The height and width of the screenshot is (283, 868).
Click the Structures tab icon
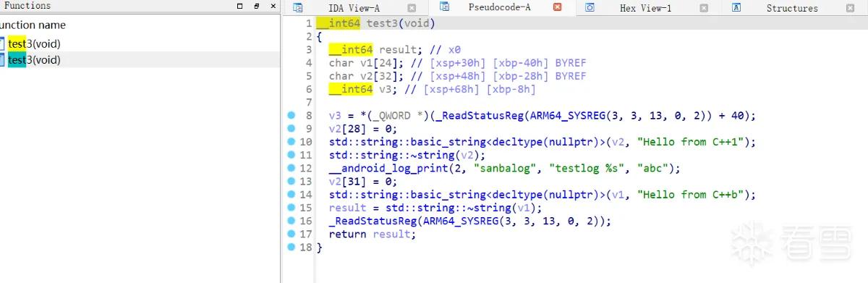coord(736,8)
